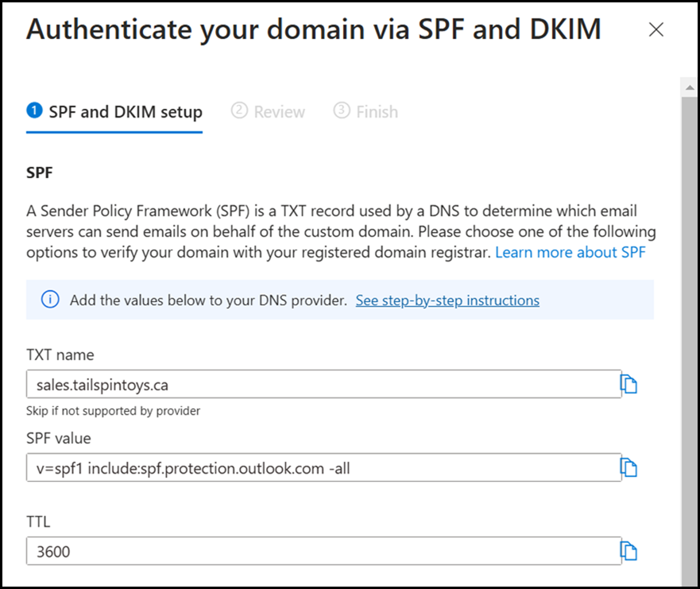Screen dimensions: 700x589
Task: Close the Authenticate your domain dialog
Action: 656,30
